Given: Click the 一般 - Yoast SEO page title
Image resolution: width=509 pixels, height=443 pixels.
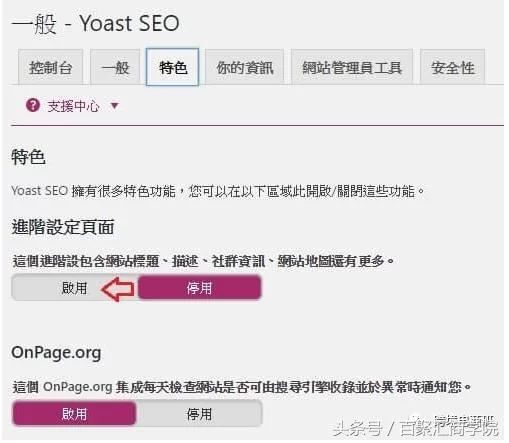Looking at the screenshot, I should point(96,23).
